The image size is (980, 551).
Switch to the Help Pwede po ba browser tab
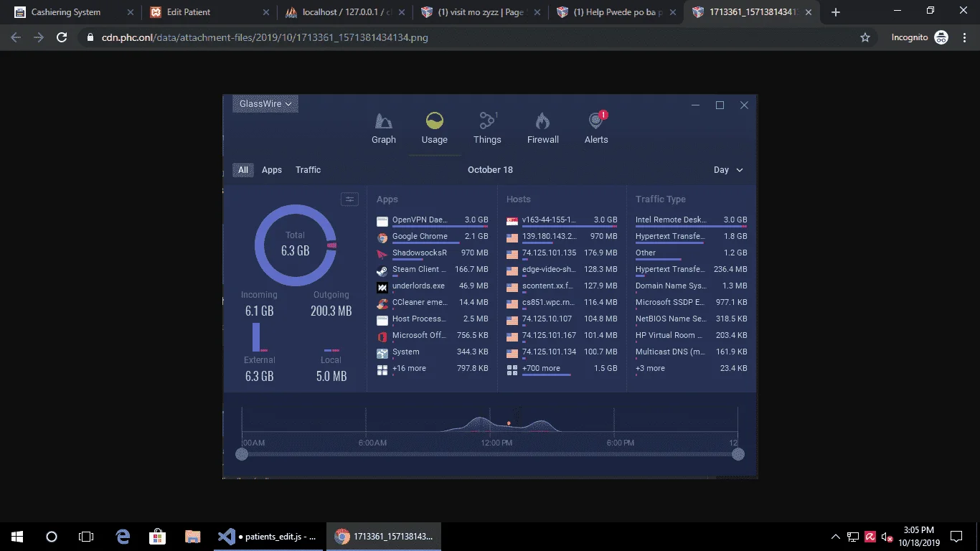(x=617, y=12)
